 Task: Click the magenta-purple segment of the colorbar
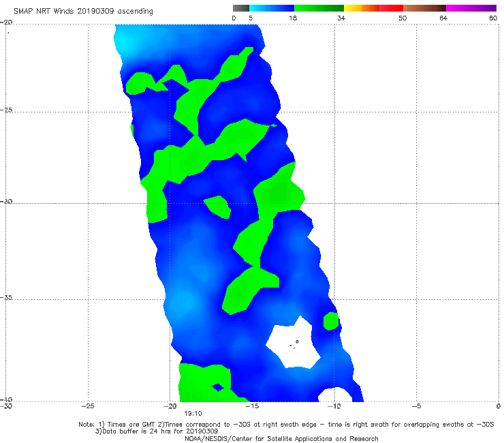[x=471, y=8]
